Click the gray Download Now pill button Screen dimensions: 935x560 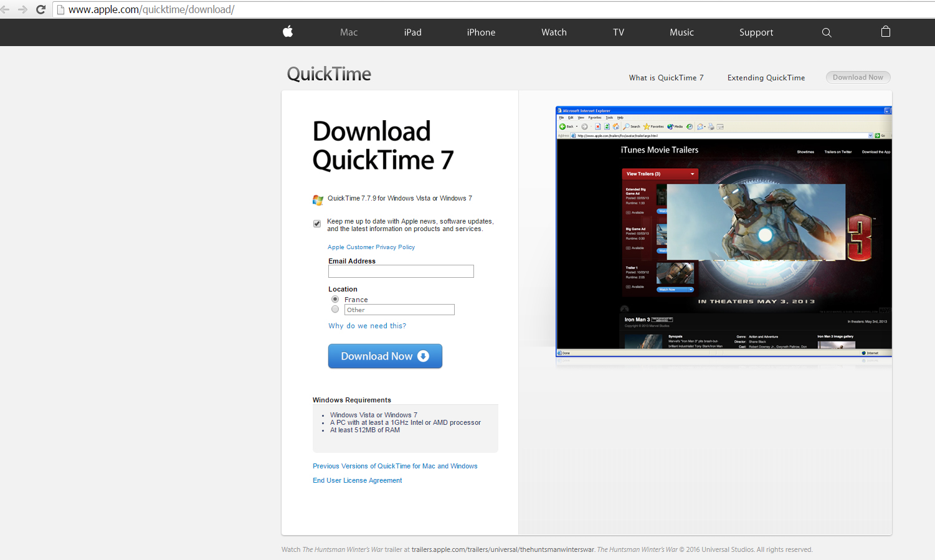click(858, 77)
